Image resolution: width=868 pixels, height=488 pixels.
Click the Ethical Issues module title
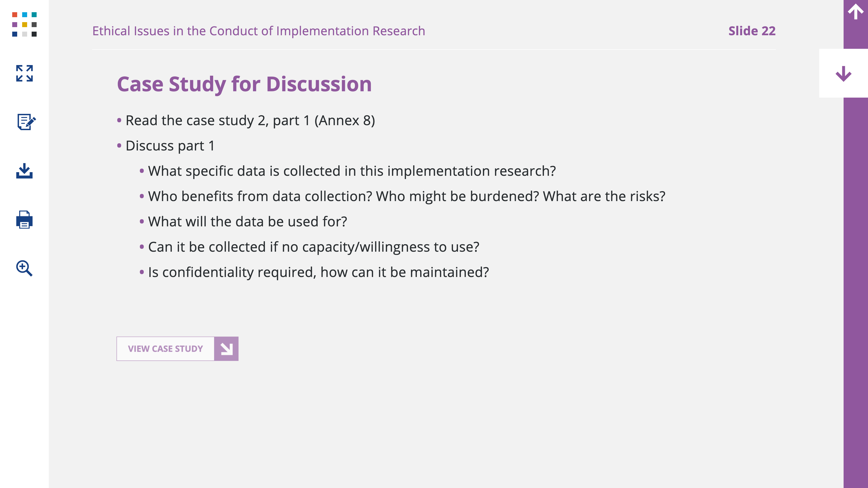(x=259, y=31)
